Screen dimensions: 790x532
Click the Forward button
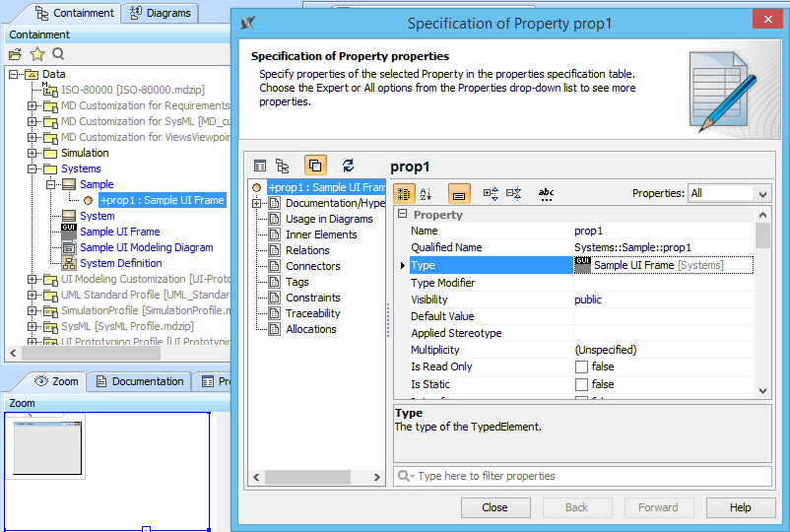click(659, 507)
